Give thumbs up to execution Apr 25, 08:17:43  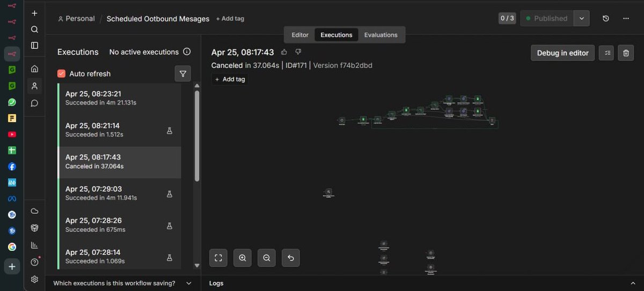(284, 52)
